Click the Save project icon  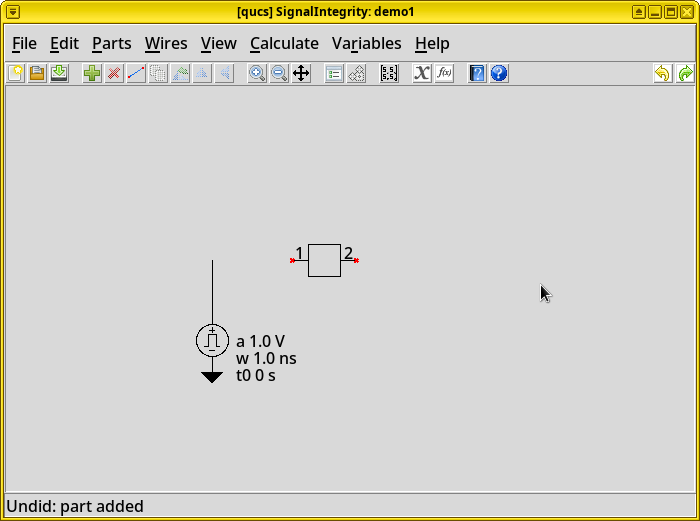[59, 73]
